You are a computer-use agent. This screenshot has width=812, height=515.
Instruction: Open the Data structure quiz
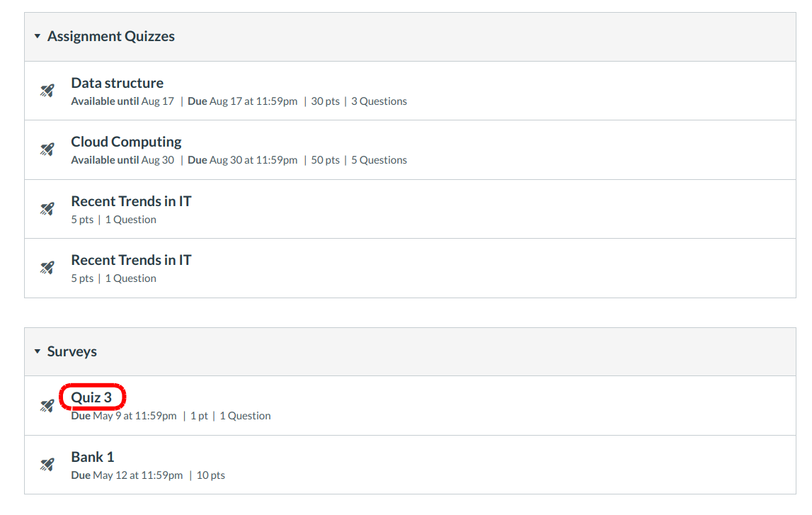click(x=117, y=83)
